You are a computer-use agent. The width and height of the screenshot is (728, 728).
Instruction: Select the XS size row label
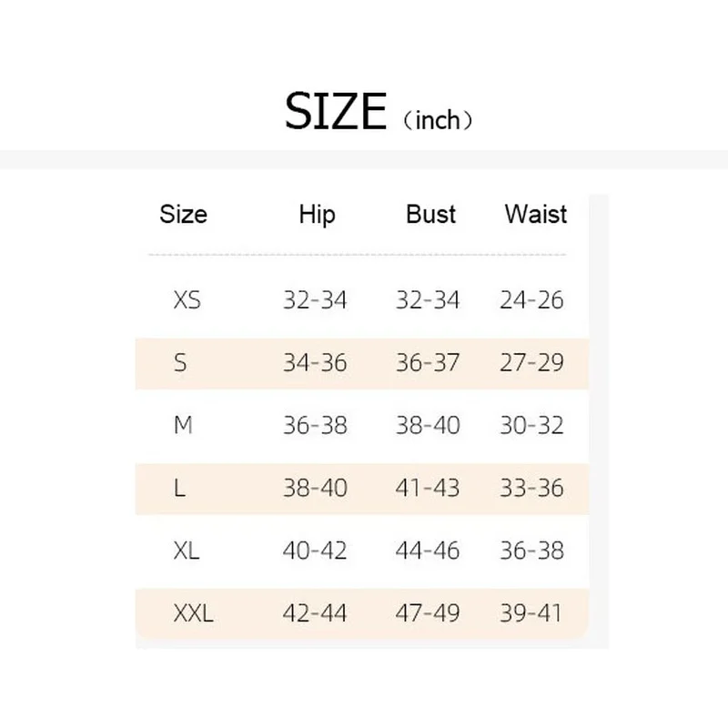tap(187, 300)
